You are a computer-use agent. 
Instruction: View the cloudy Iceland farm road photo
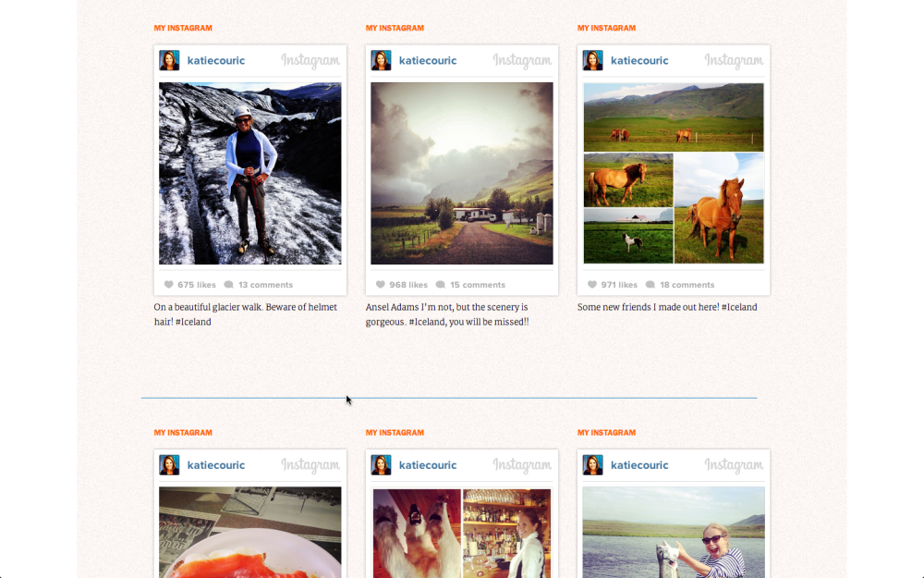click(462, 174)
